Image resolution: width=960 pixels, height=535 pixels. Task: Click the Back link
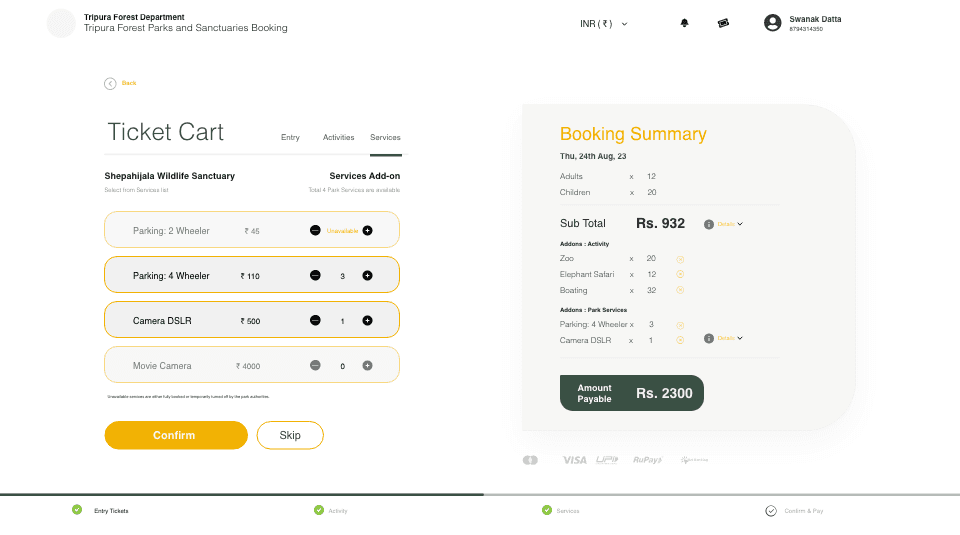(129, 83)
